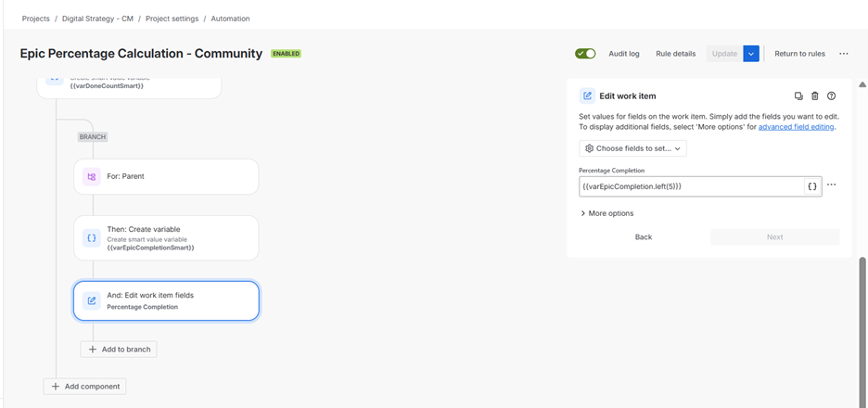Open the Update button dropdown arrow

coord(750,54)
